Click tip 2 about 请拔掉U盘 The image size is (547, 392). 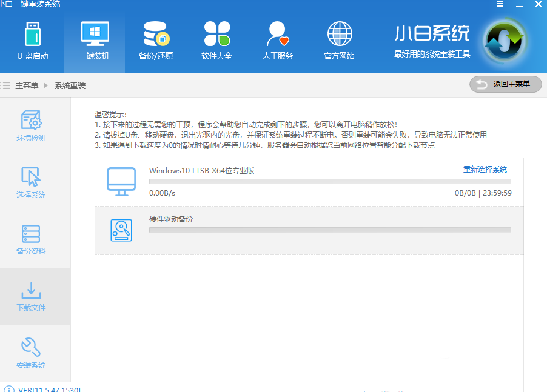pyautogui.click(x=290, y=135)
